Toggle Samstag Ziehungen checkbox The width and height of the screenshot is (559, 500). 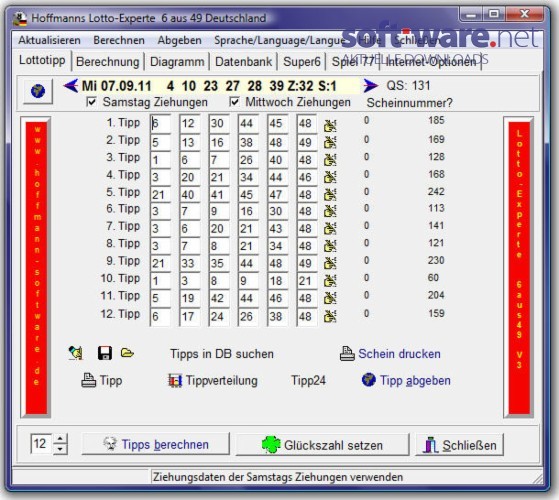click(x=92, y=102)
